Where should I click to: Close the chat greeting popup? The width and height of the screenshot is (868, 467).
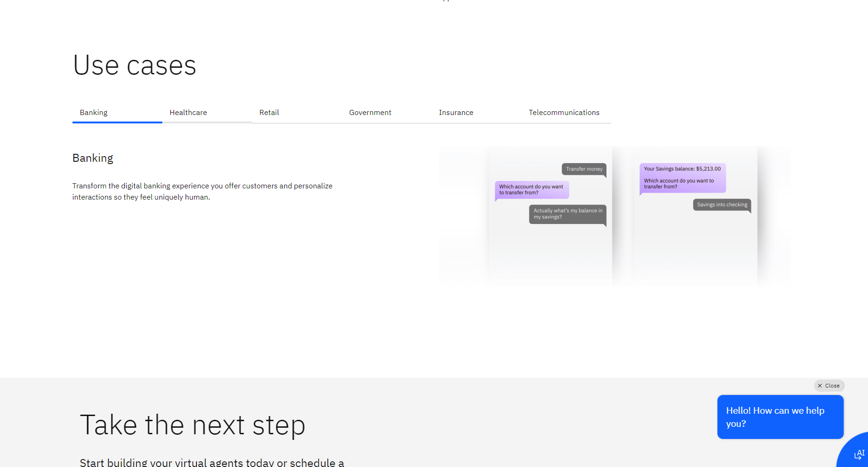point(829,386)
